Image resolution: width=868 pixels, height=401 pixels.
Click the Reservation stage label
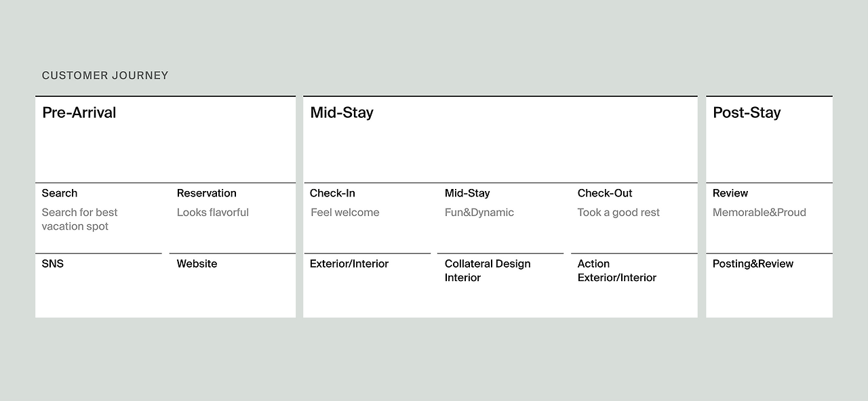(x=207, y=193)
